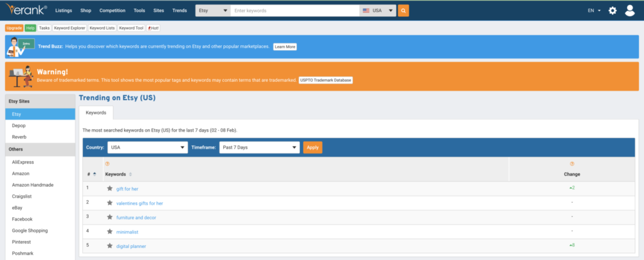Open the Competition menu

click(x=113, y=11)
